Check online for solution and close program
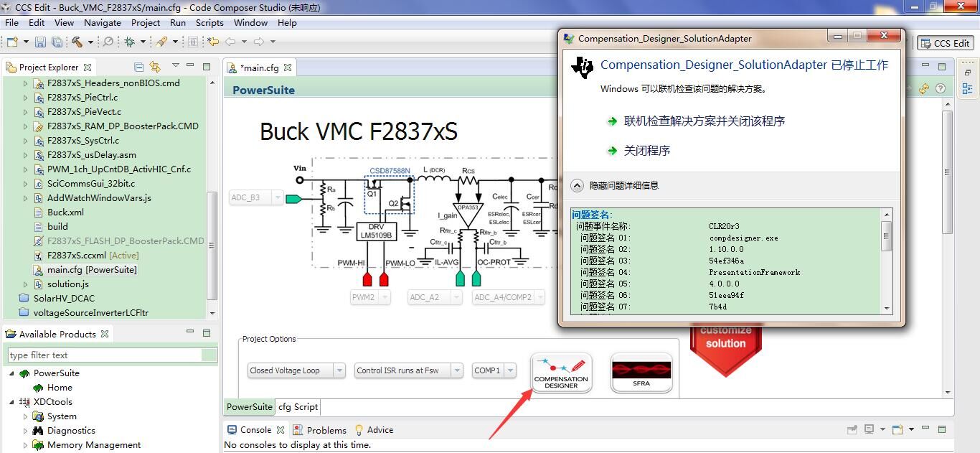Screen dimensions: 980x453 pyautogui.click(x=704, y=121)
